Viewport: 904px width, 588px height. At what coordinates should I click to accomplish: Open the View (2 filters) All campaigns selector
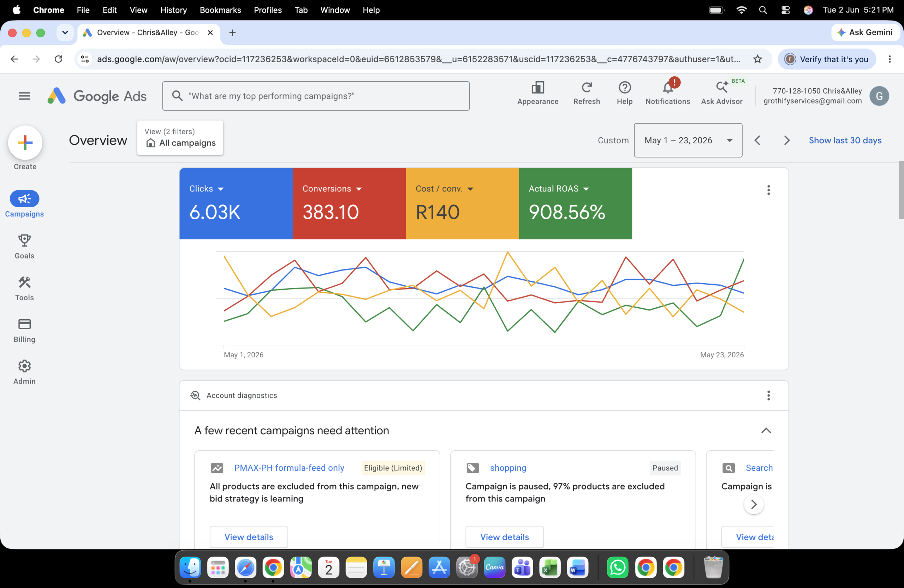tap(180, 137)
